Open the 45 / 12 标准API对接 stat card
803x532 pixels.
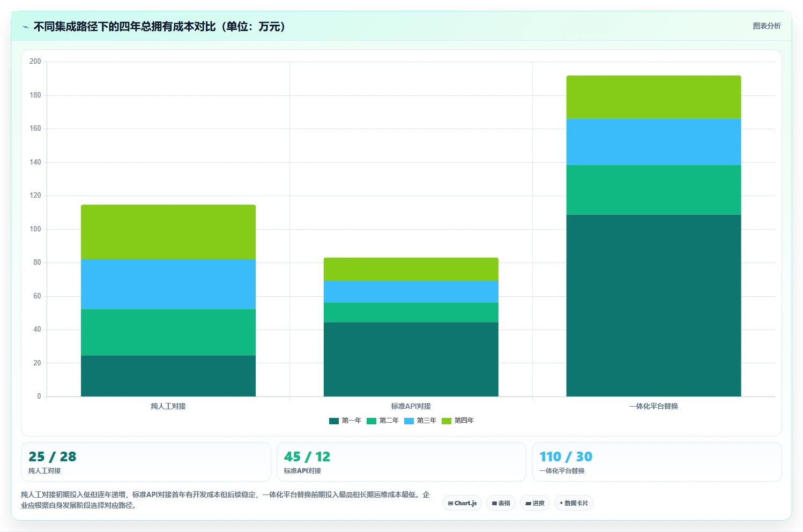tap(401, 462)
